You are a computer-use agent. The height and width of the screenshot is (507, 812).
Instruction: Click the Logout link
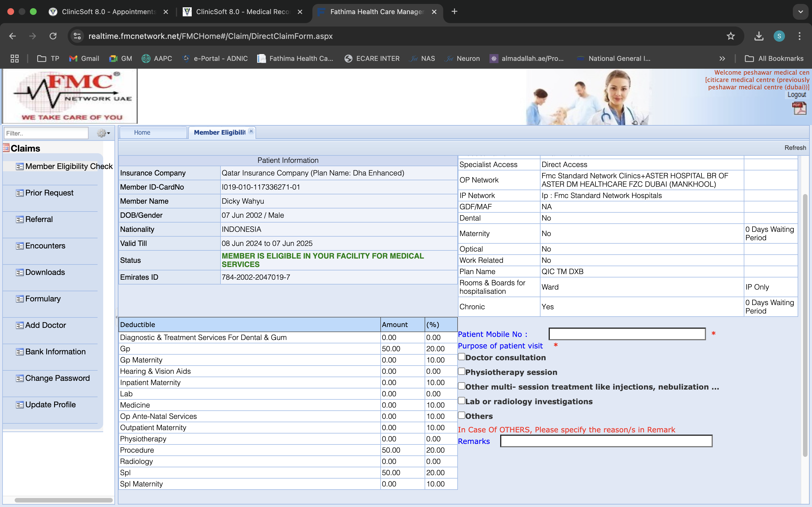pyautogui.click(x=796, y=95)
